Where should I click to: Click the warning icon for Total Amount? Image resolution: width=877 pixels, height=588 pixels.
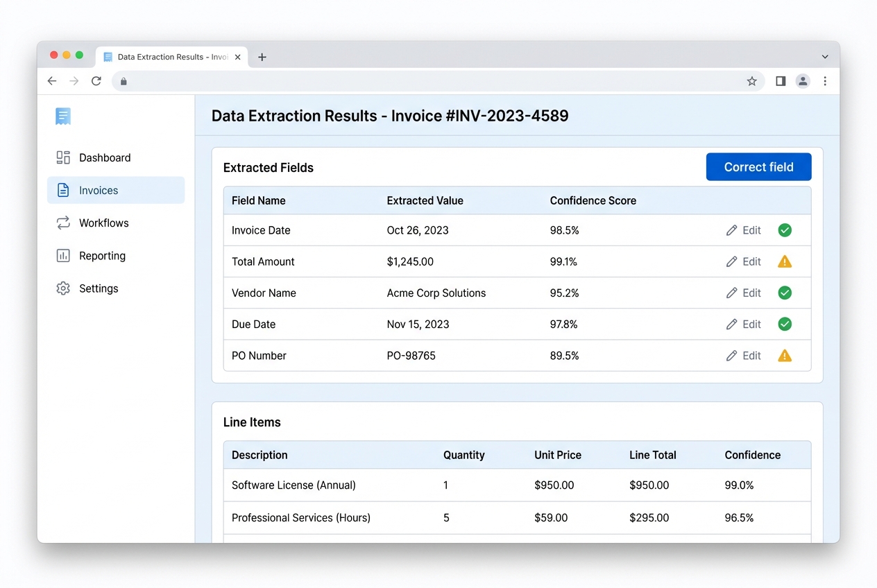[785, 261]
